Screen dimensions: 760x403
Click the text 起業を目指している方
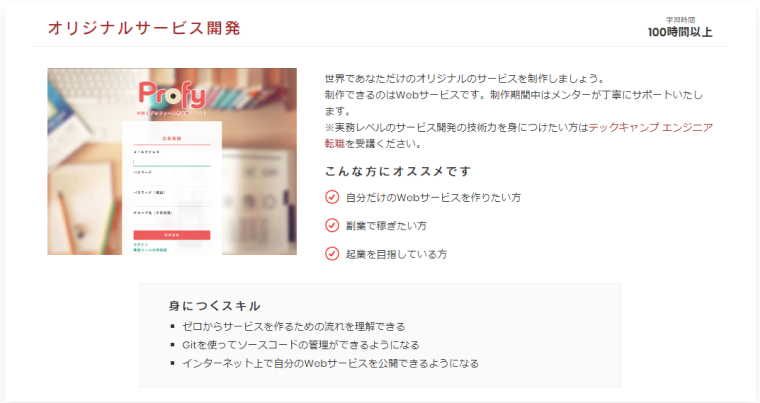(396, 254)
